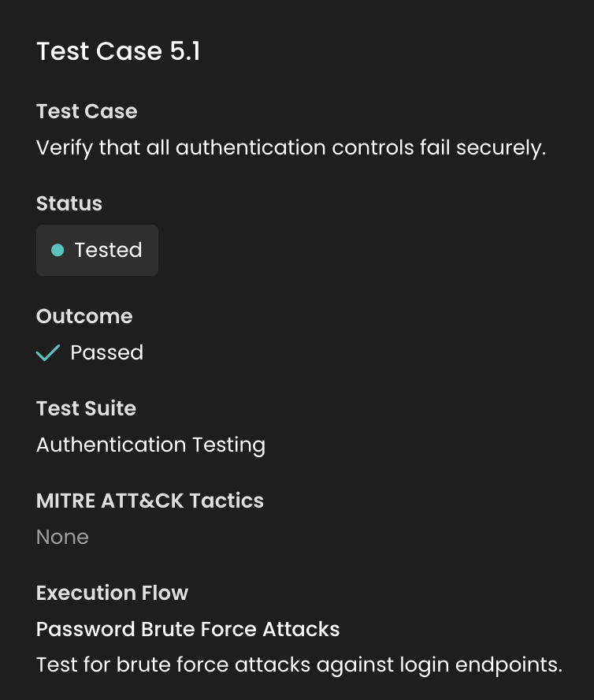Click the Status section header
594x700 pixels.
tap(69, 203)
